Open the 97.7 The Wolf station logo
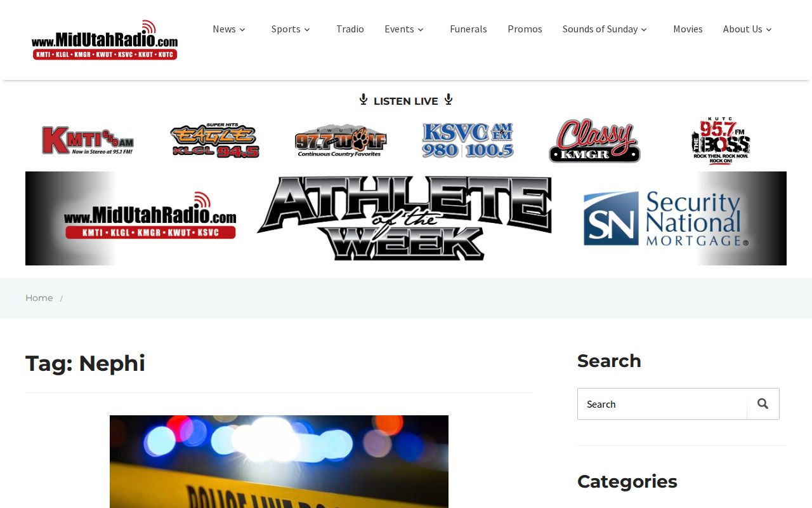Screen dimensions: 812x508 [341, 140]
